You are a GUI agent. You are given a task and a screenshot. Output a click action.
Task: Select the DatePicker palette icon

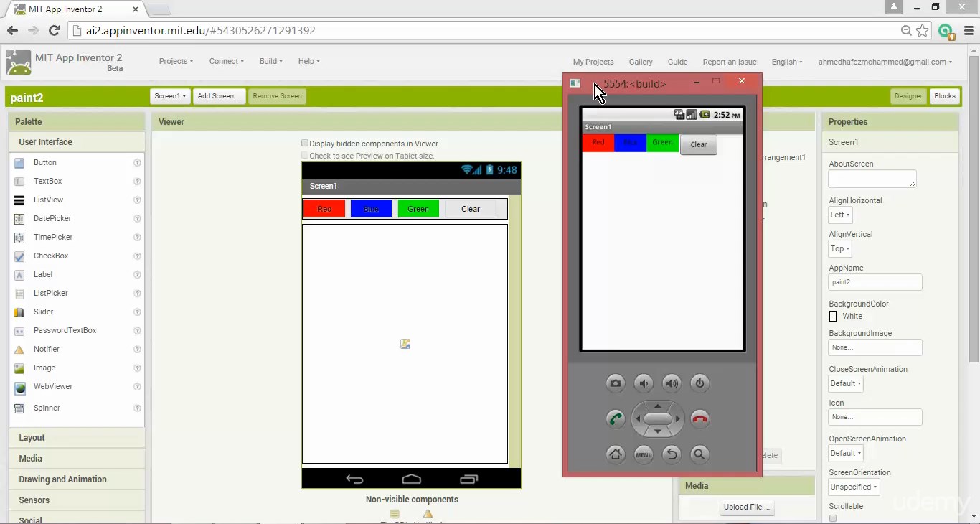[x=19, y=219]
